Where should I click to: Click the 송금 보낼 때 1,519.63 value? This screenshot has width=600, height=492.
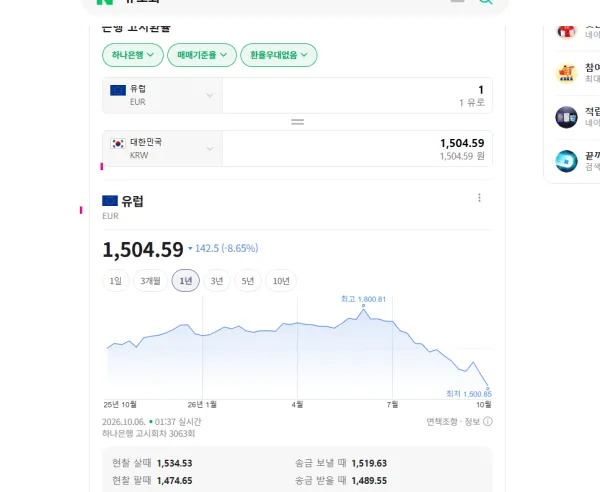click(369, 463)
